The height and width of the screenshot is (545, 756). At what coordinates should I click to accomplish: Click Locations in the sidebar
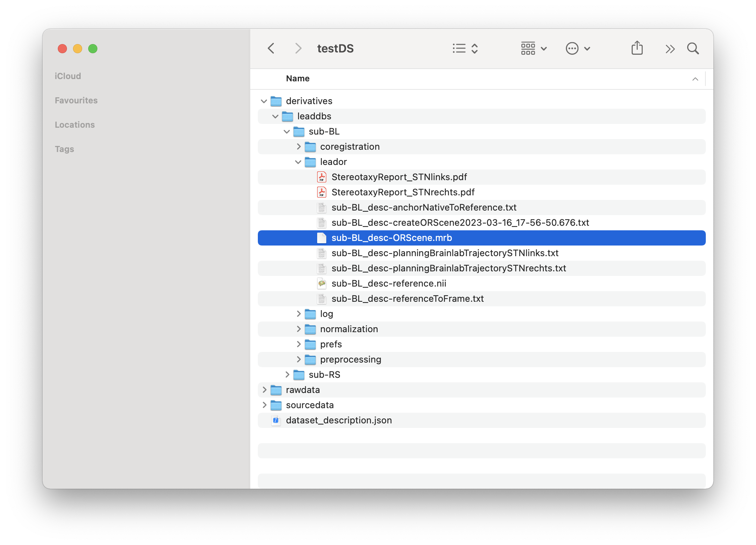[75, 125]
